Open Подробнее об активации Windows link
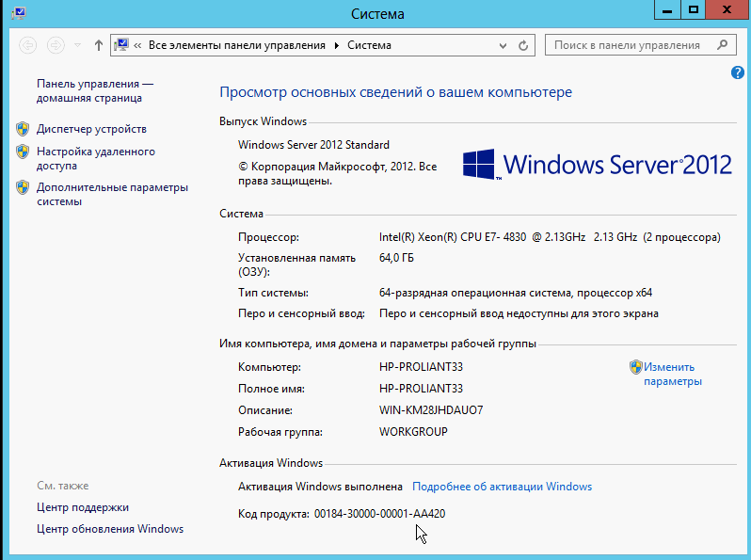Screen dimensions: 751x560 pyautogui.click(x=502, y=487)
